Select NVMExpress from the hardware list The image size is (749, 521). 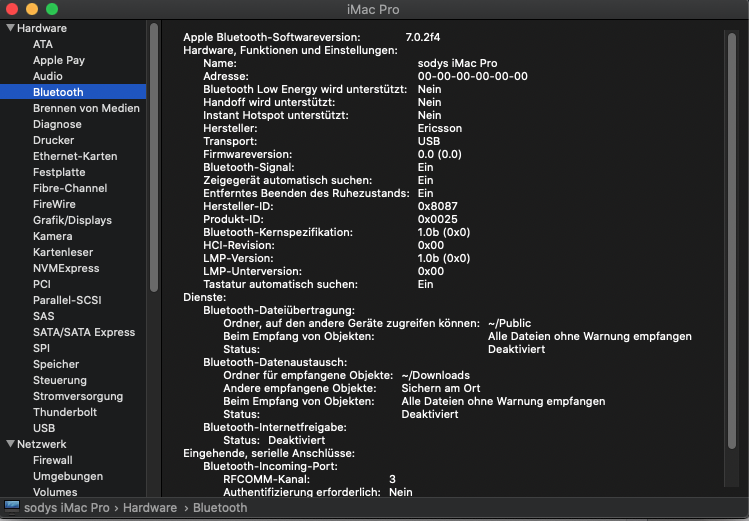pos(66,268)
